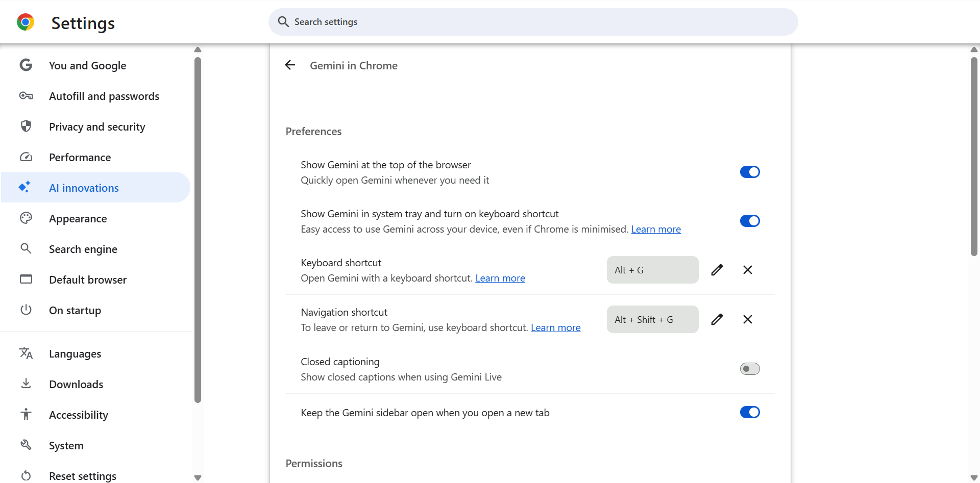The height and width of the screenshot is (483, 980).
Task: Click the main page scroll down arrow
Action: coord(974,478)
